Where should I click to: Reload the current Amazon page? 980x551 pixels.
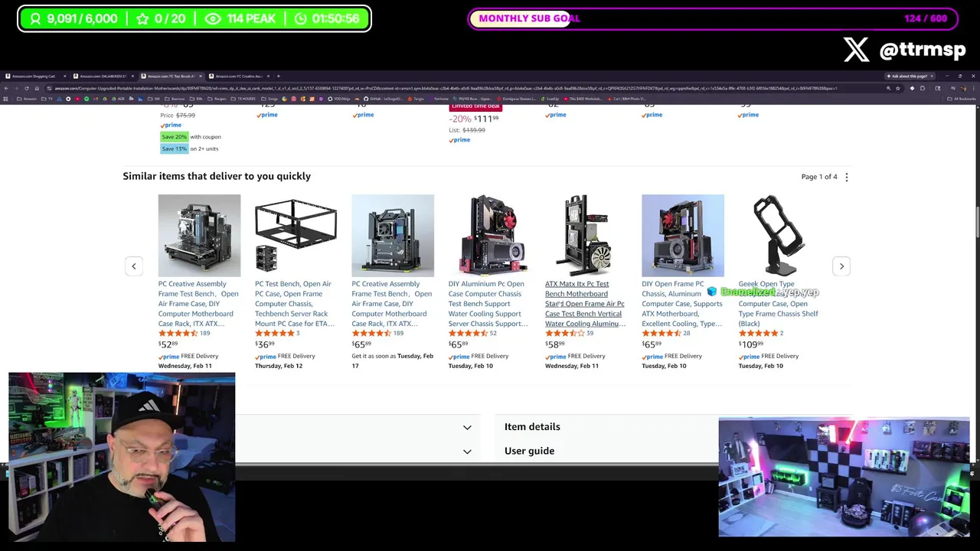click(x=27, y=88)
